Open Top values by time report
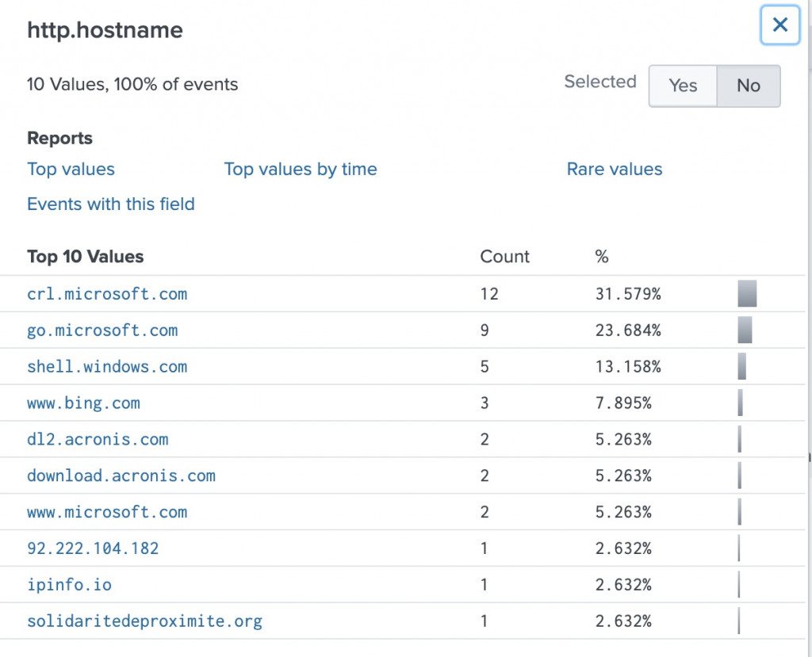This screenshot has width=812, height=657. pyautogui.click(x=301, y=169)
